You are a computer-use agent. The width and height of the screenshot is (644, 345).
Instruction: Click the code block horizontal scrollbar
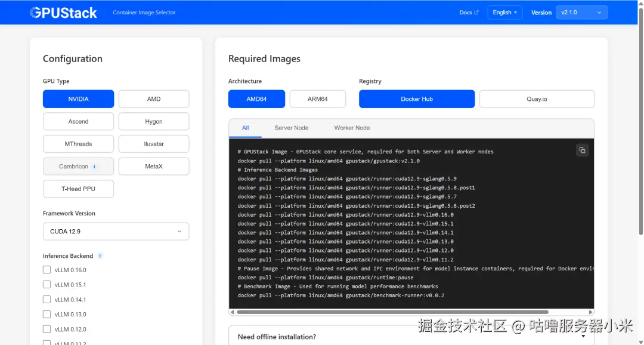pos(392,312)
